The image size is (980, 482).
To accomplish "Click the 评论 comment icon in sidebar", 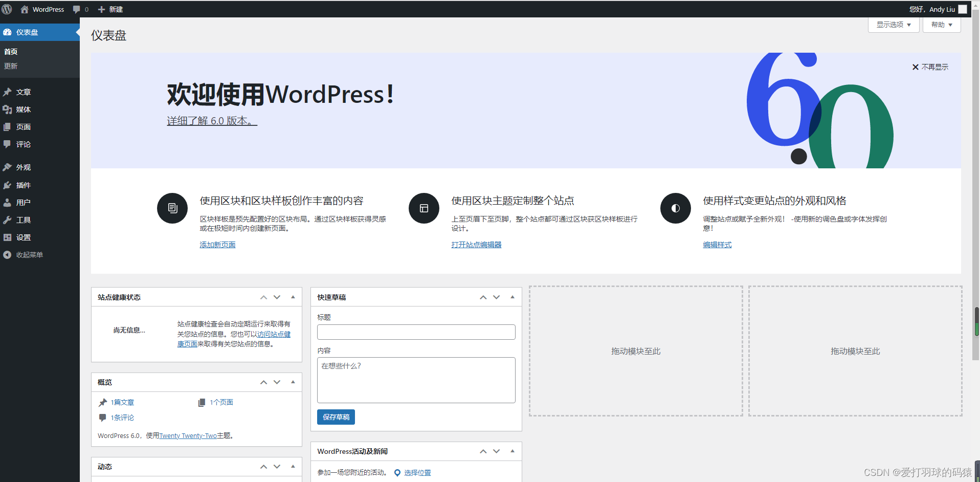I will click(x=7, y=144).
